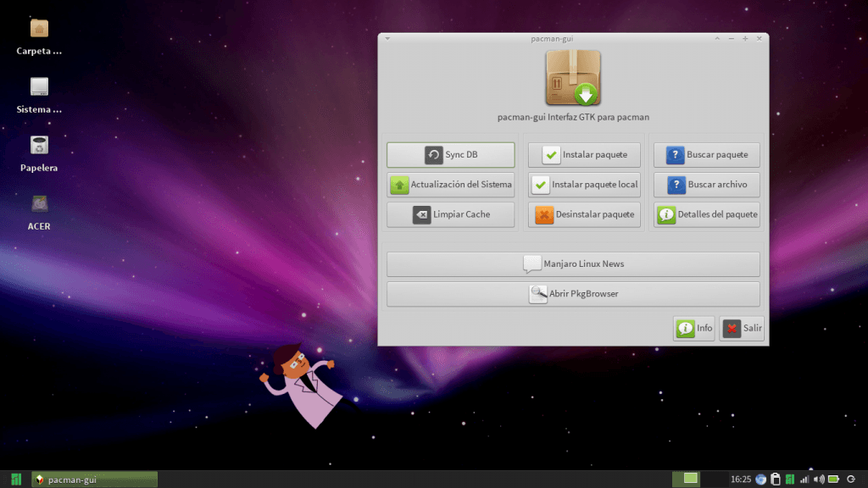Click the logout power icon in tray
The image size is (868, 488).
[x=851, y=480]
